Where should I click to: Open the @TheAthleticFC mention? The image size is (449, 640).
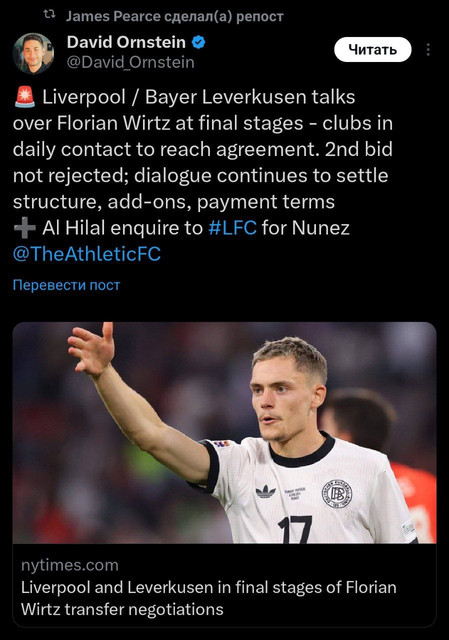coord(87,253)
